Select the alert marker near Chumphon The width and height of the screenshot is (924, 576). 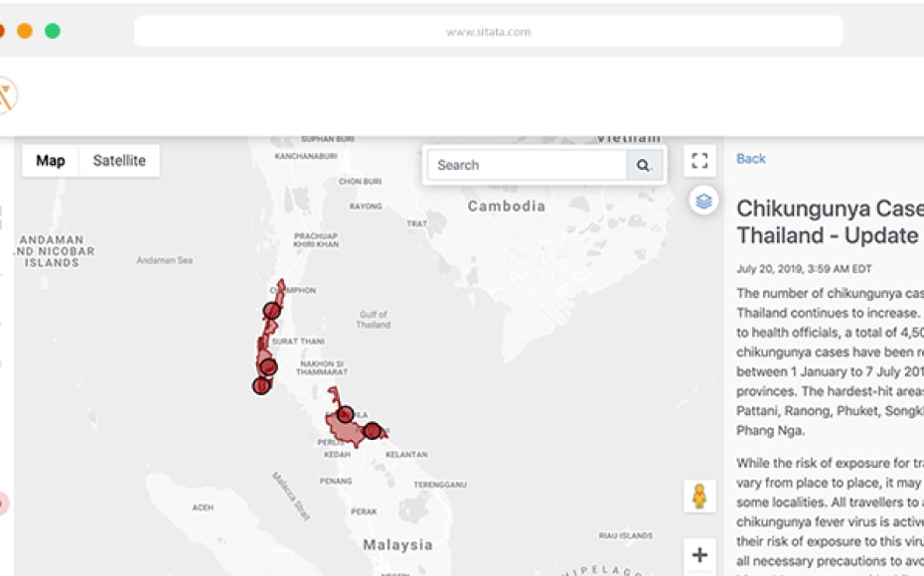[x=272, y=311]
